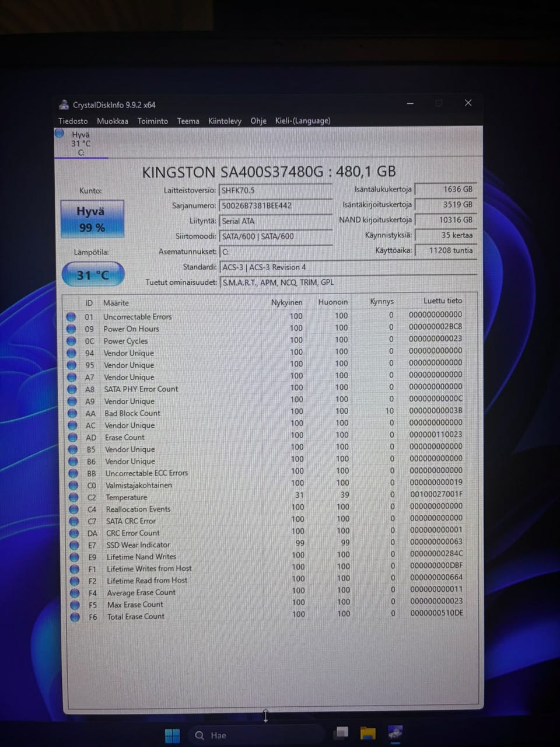Click the Hyvä 99 % health status button
This screenshot has width=560, height=747.
coord(92,219)
